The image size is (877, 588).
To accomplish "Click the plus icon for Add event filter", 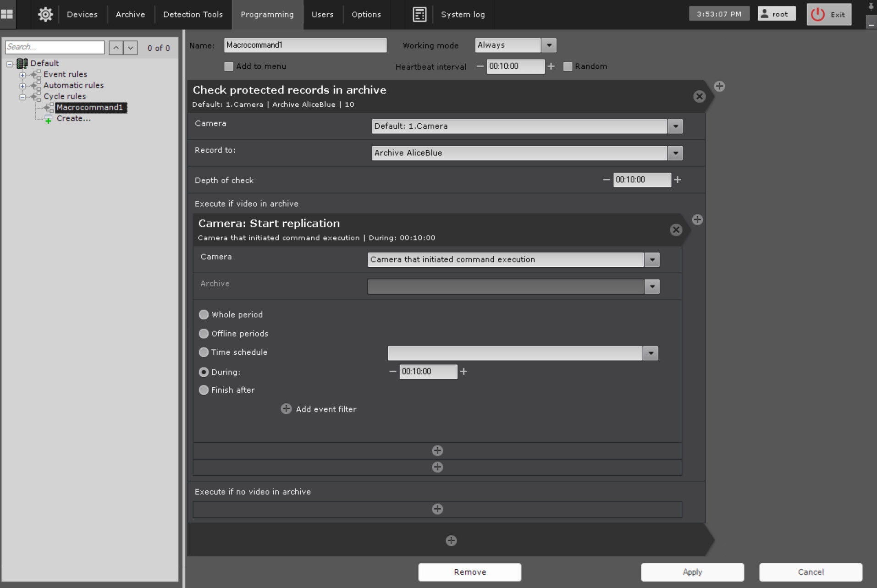I will [x=286, y=409].
